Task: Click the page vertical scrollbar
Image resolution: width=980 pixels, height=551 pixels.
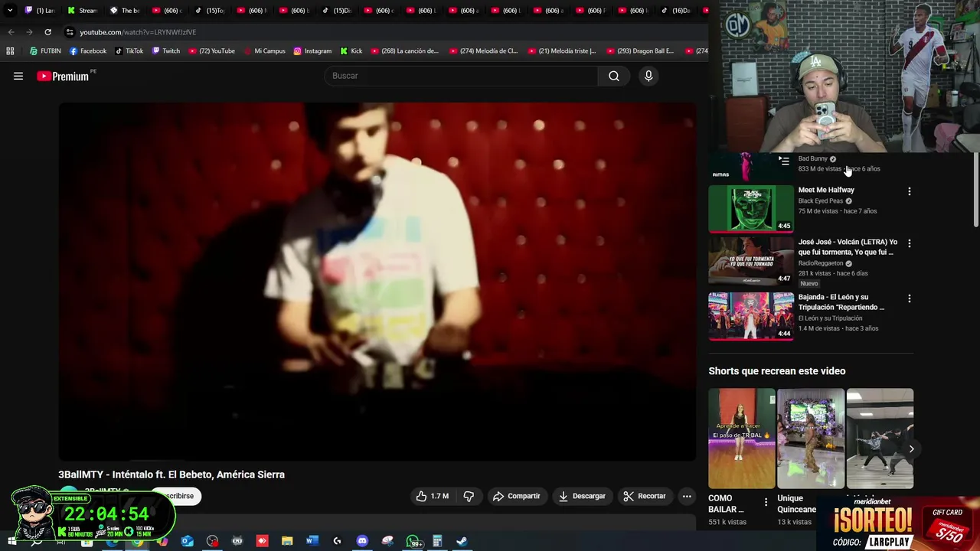Action: (975, 191)
